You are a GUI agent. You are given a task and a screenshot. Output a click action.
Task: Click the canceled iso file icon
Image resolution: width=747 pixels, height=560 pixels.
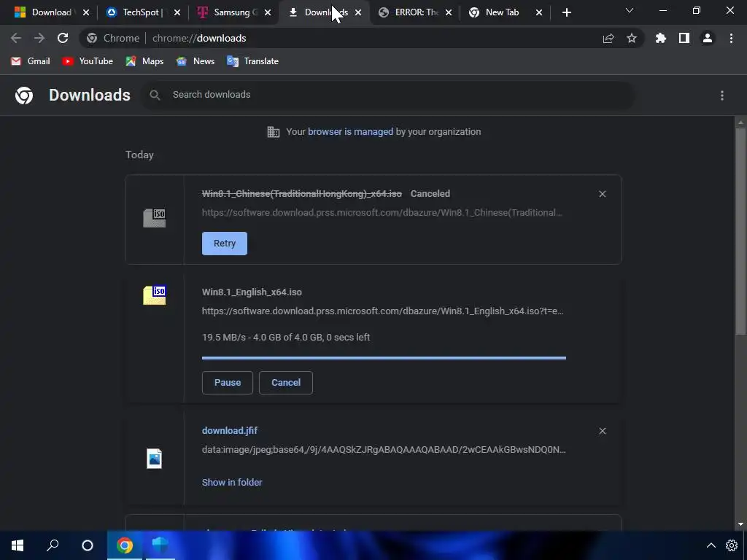(155, 217)
